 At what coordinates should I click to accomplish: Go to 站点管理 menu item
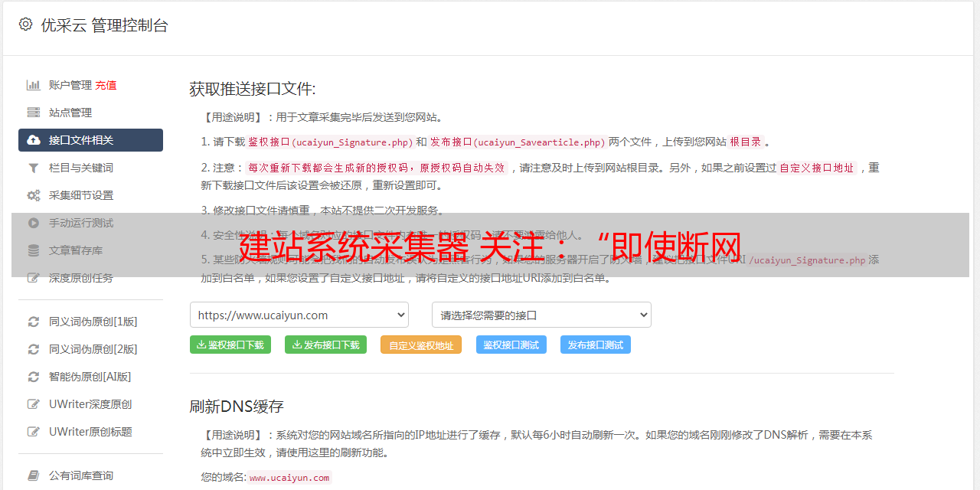[x=90, y=113]
